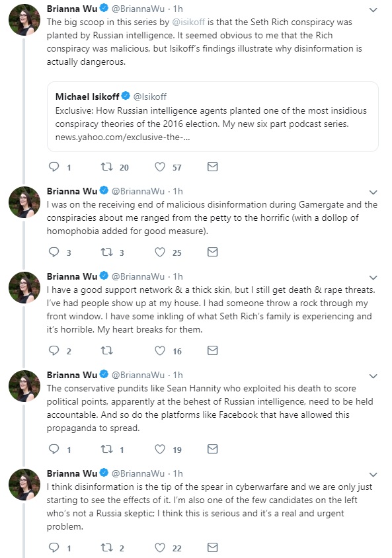Reply to the Sean Hannity tweet
This screenshot has height=558, width=392.
tap(54, 449)
